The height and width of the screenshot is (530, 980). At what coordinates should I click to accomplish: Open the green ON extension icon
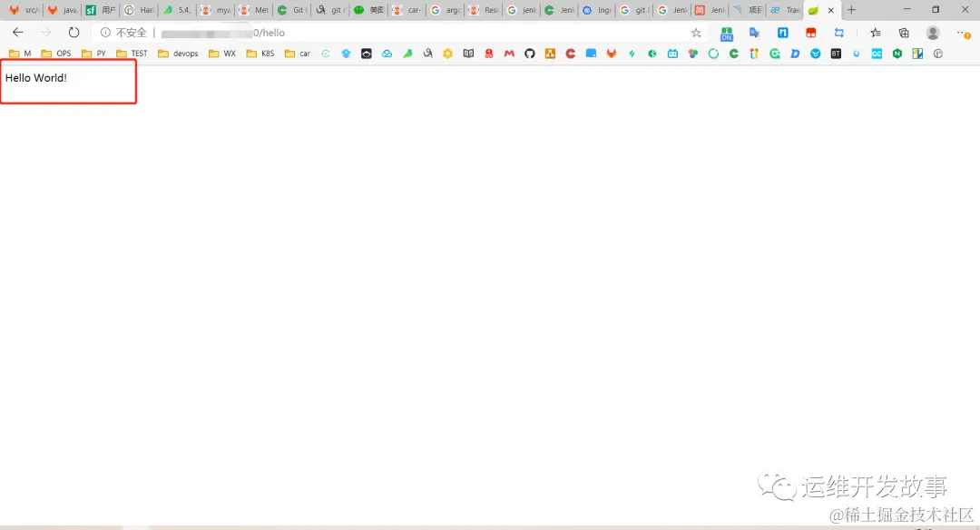pyautogui.click(x=726, y=34)
